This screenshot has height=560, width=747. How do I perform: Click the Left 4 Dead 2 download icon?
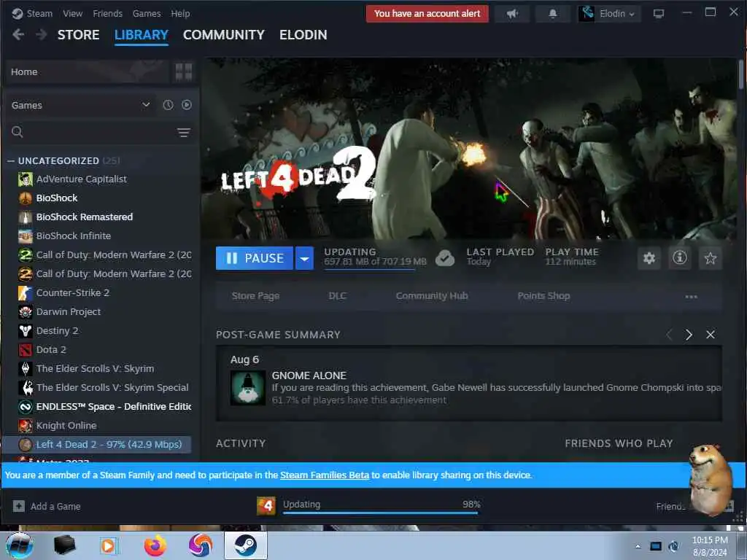click(x=266, y=506)
